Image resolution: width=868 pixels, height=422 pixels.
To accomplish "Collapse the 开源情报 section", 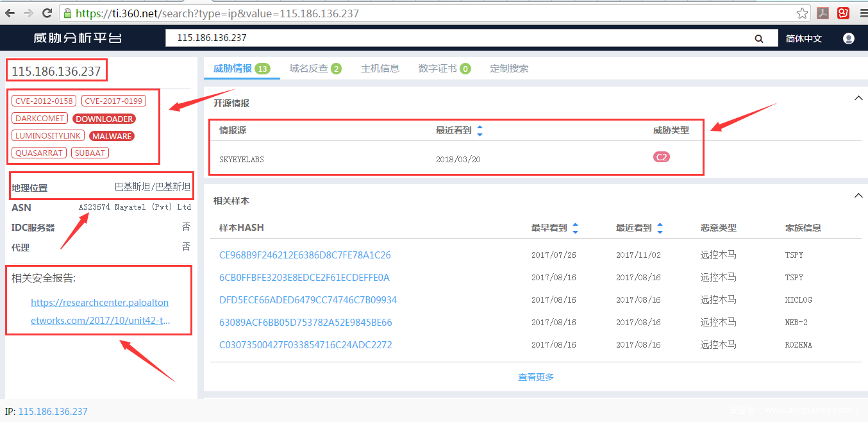I will tap(858, 98).
